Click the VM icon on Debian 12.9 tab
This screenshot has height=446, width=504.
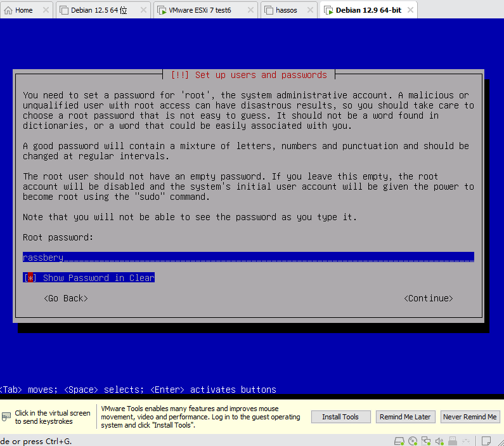tap(328, 10)
